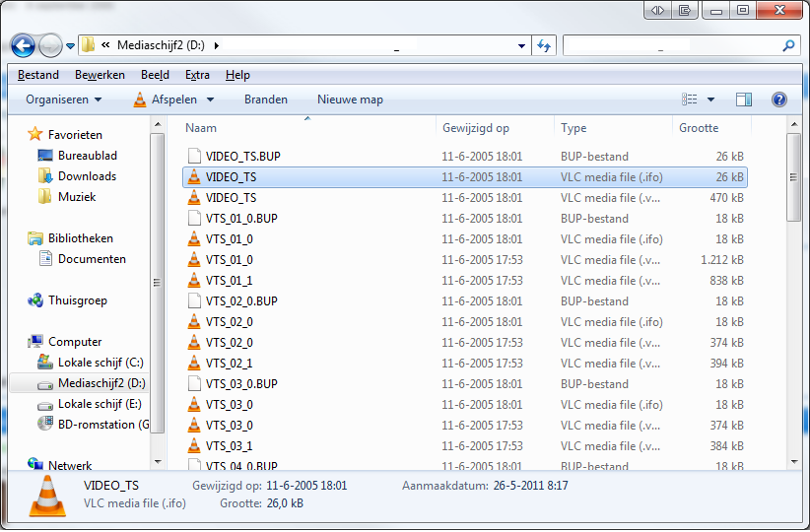
Task: Click VLC icon of 26 kB VIDEO_TS
Action: click(194, 176)
